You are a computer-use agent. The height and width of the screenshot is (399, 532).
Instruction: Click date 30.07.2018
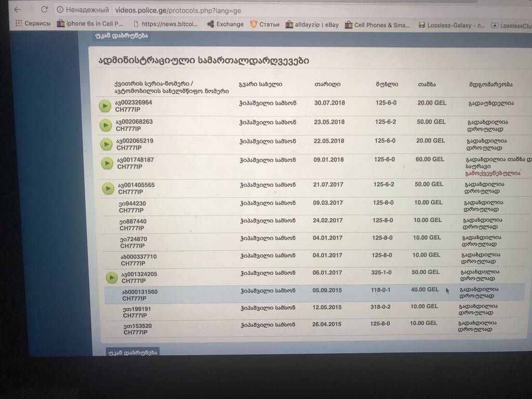coord(329,102)
